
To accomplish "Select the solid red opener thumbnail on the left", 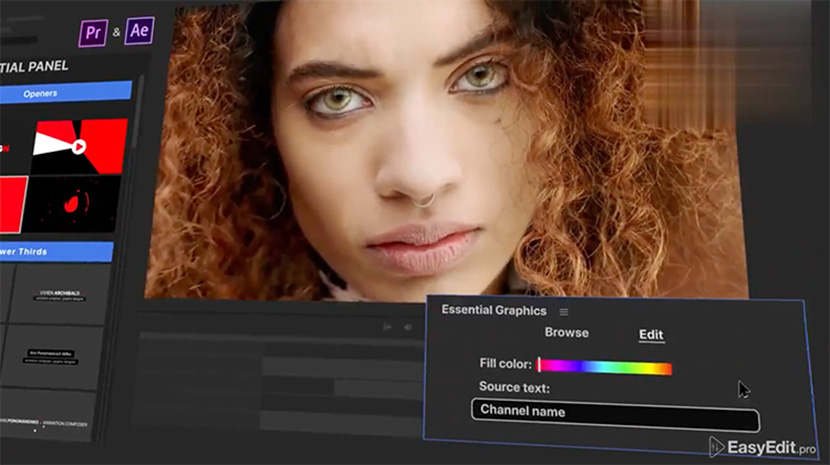I will 13,204.
